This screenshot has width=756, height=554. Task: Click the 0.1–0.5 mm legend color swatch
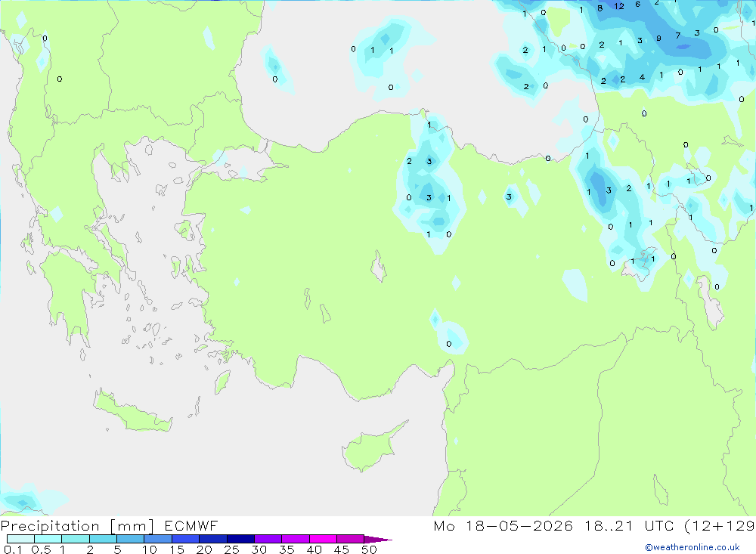(x=20, y=539)
